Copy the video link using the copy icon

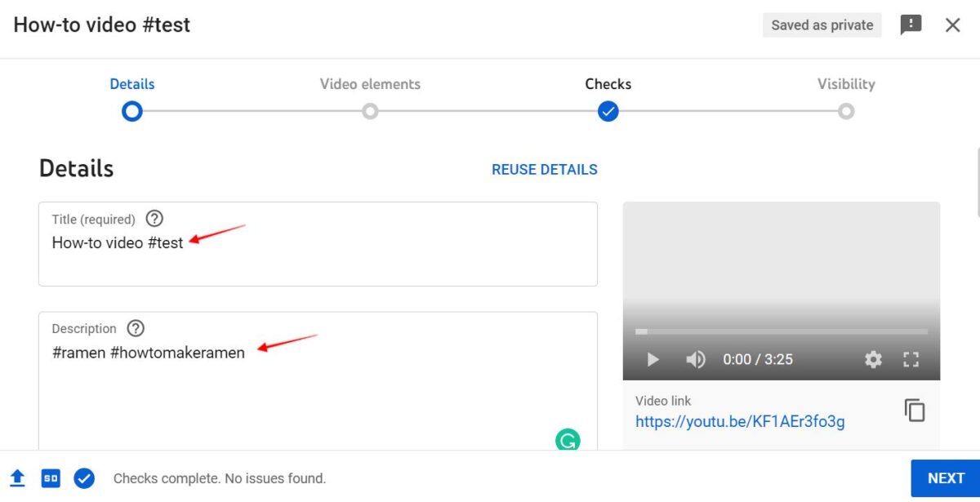(915, 411)
